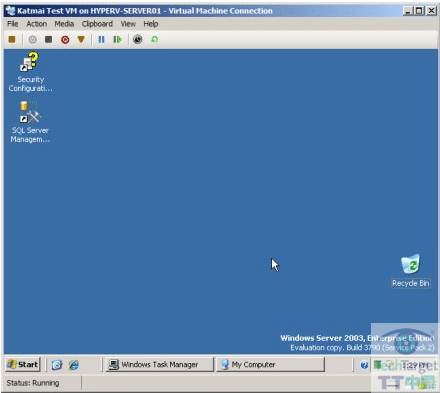Open the Clipboard menu
Viewport: 440px width, 393px height.
coord(97,24)
